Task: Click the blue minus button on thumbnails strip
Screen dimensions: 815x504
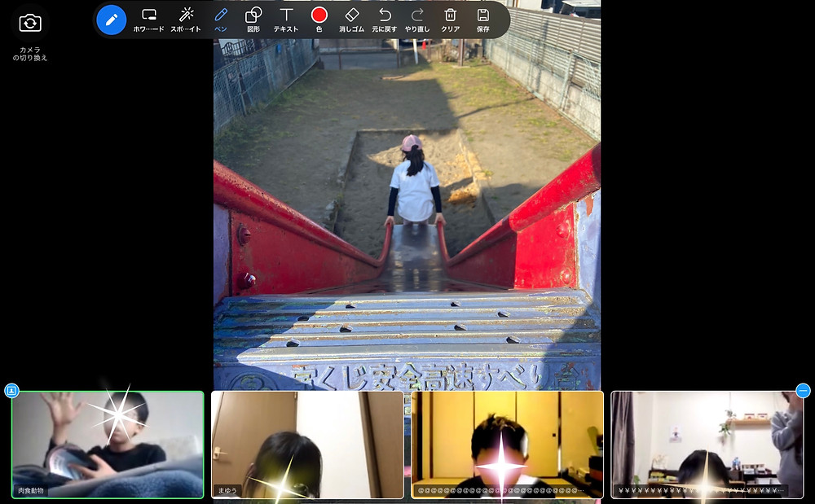Action: tap(803, 390)
